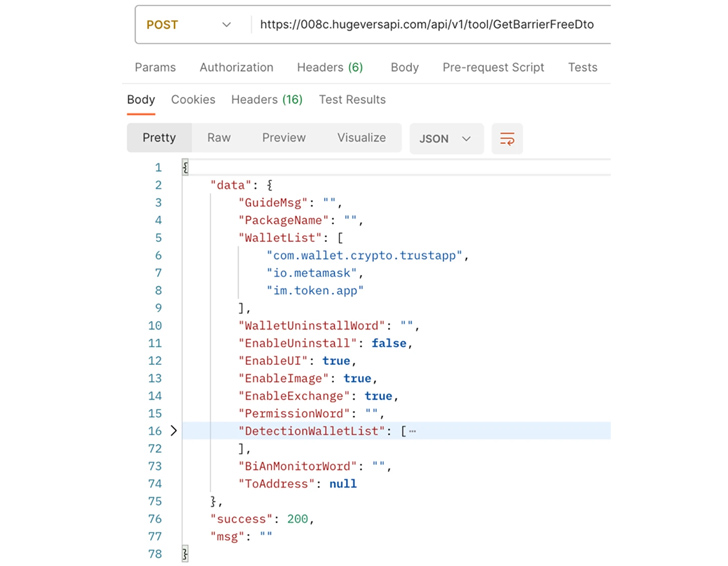
Task: Switch to Preview response view
Action: point(284,138)
